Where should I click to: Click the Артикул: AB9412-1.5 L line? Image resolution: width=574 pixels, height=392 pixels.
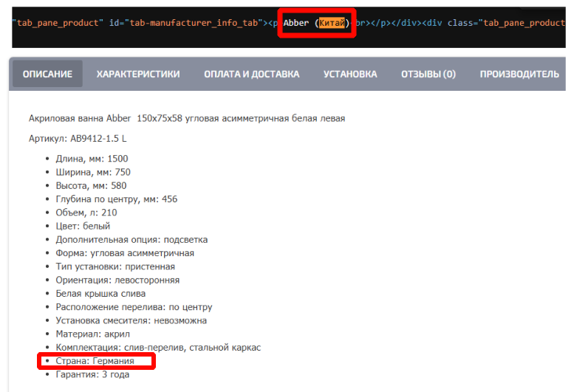point(78,139)
